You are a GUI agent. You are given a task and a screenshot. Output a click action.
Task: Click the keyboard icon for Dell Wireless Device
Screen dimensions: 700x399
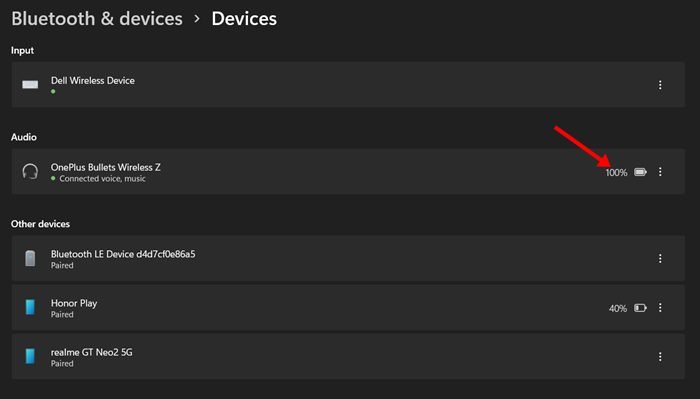pos(30,84)
